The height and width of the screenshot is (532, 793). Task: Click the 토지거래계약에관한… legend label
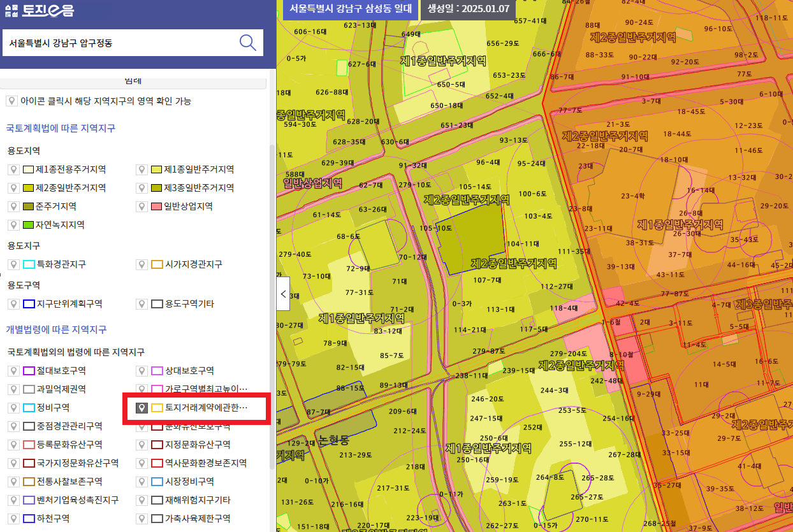(x=206, y=408)
